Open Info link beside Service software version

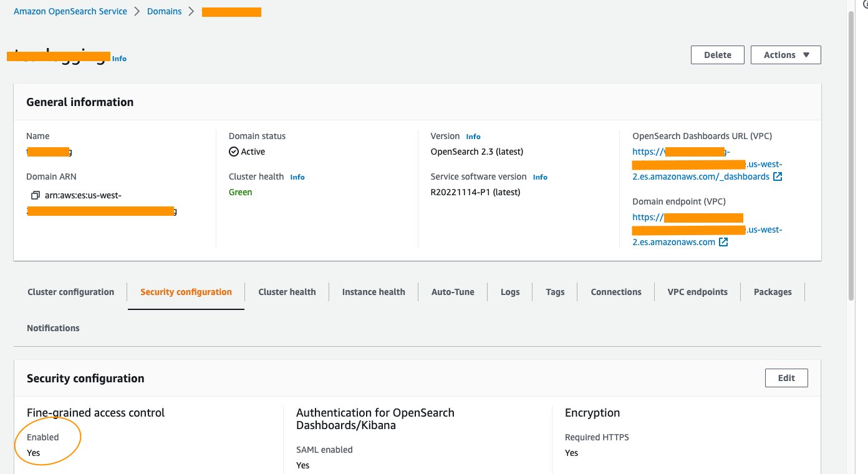[x=540, y=177]
